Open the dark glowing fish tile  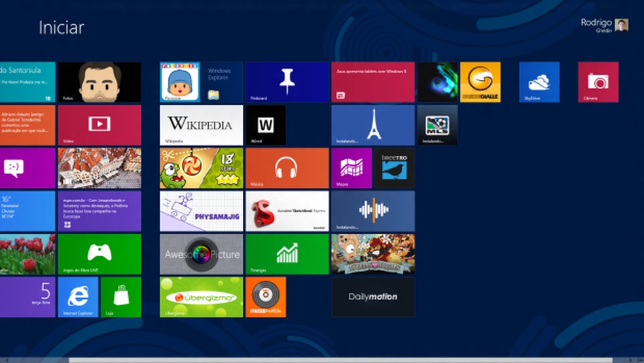tap(437, 82)
